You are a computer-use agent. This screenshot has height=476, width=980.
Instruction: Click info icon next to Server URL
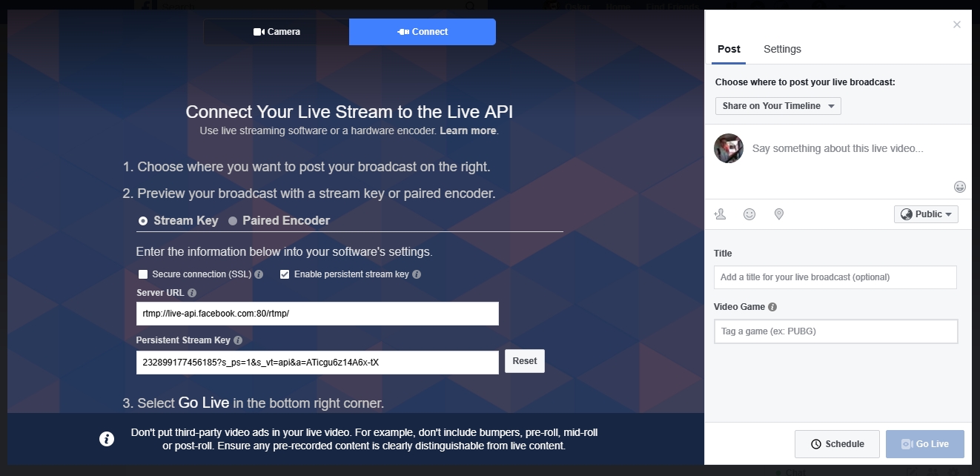[192, 293]
